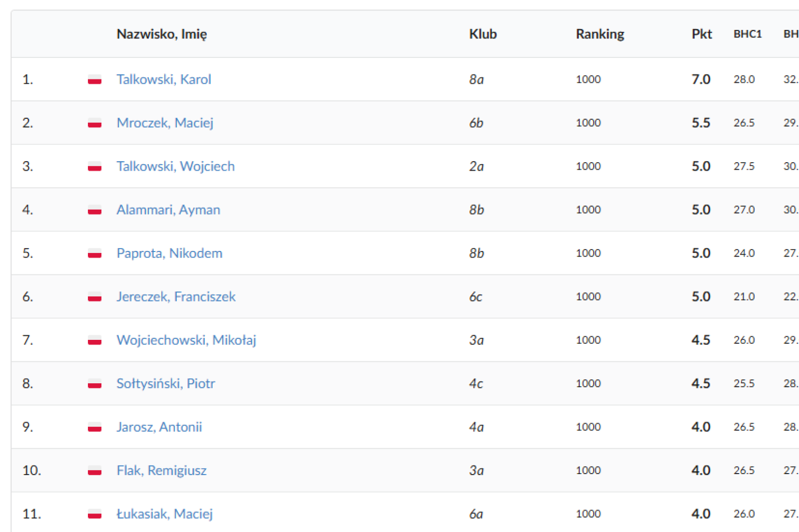Click Polish flag beside Jereczek, Franciszek
Image resolution: width=799 pixels, height=532 pixels.
point(95,297)
